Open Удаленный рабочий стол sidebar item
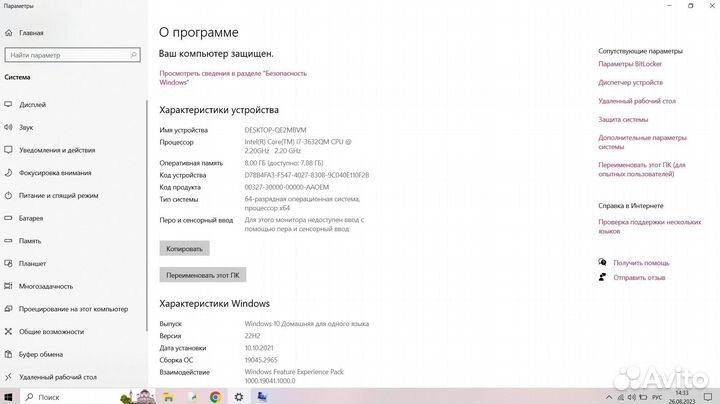The image size is (720, 404). (x=58, y=377)
